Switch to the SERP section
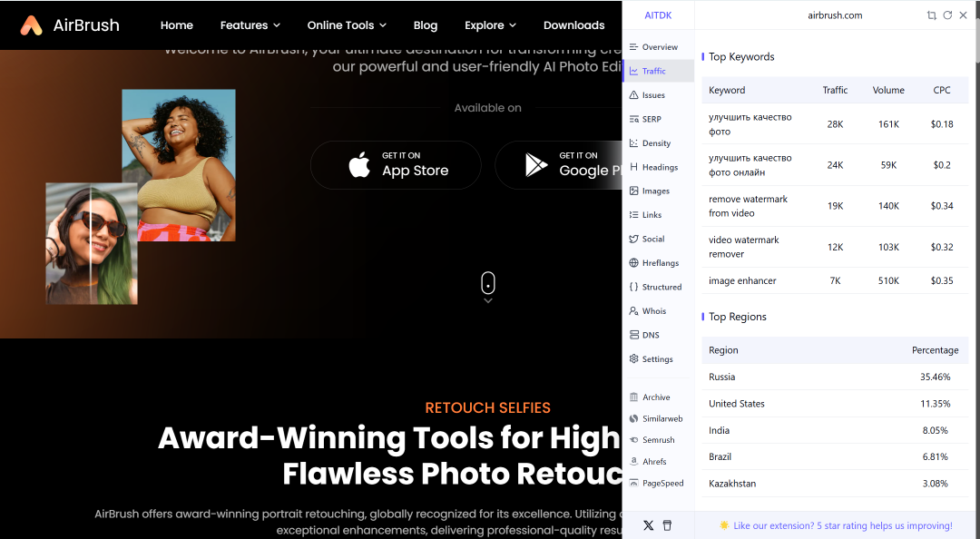The width and height of the screenshot is (980, 539). tap(659, 119)
